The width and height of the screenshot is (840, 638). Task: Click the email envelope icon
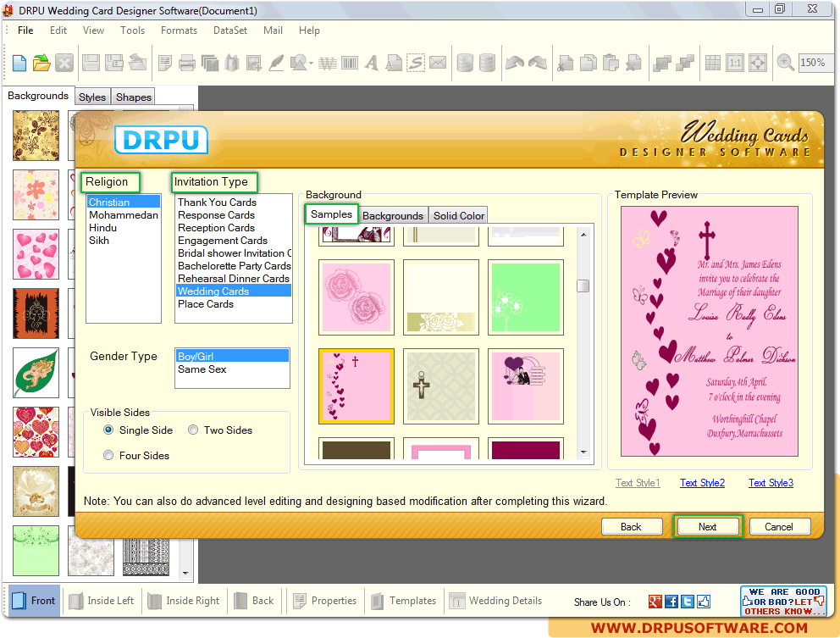point(438,64)
